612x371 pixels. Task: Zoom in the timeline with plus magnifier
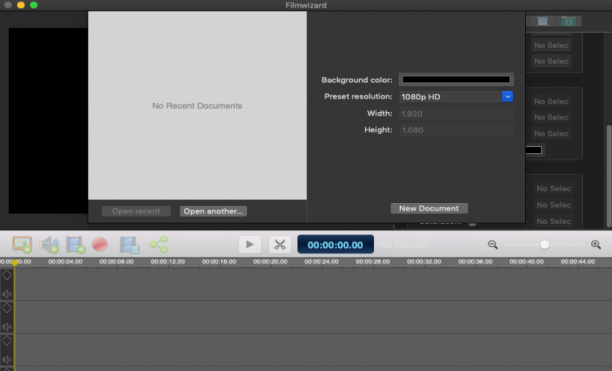[x=596, y=245]
